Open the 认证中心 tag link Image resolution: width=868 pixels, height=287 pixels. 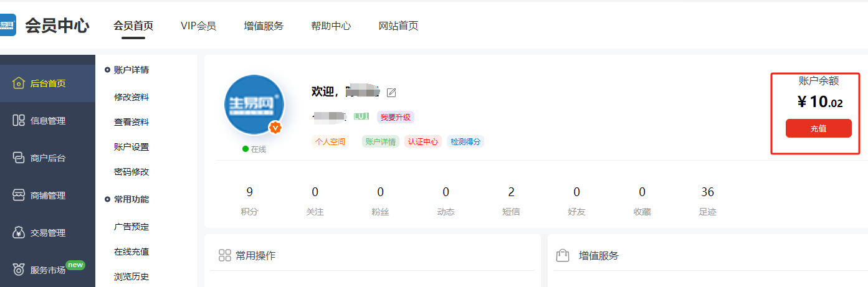(x=423, y=142)
